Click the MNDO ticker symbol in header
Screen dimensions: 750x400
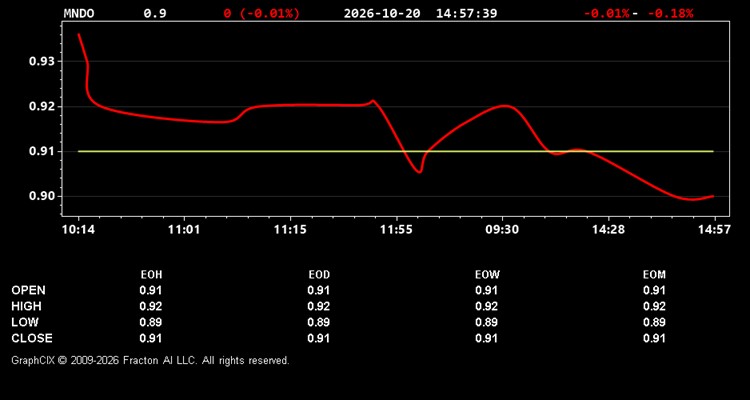(79, 13)
